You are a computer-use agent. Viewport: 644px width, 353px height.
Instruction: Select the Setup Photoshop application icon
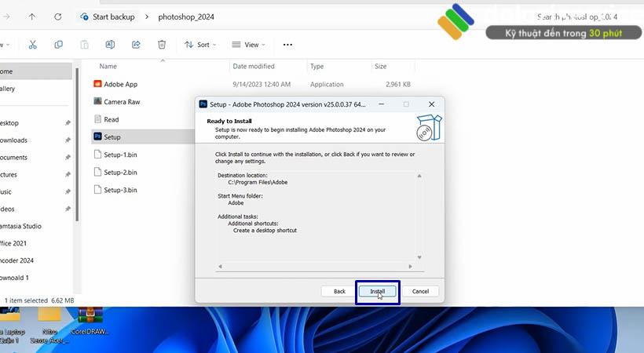(x=97, y=136)
